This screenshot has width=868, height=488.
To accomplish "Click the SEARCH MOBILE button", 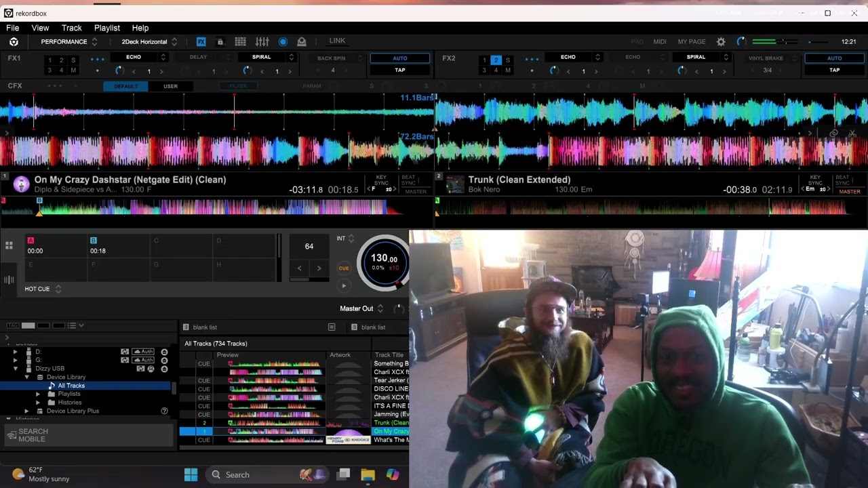I will point(88,435).
